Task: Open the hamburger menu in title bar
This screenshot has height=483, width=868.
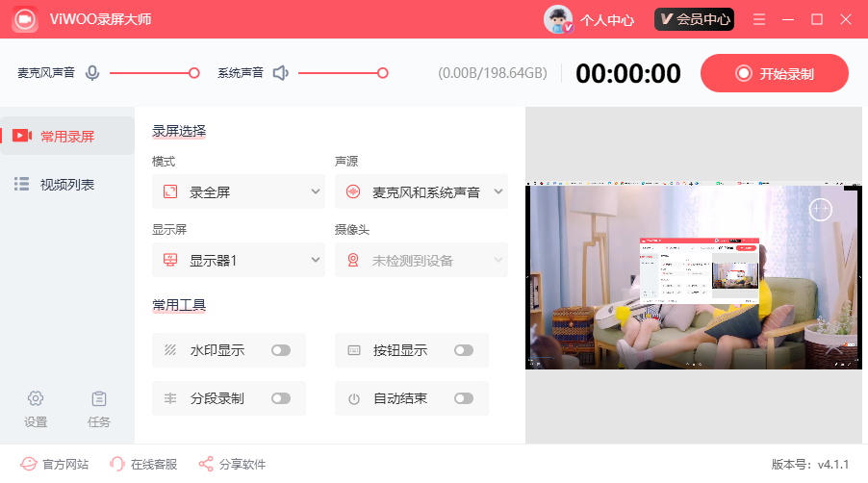Action: coord(759,19)
